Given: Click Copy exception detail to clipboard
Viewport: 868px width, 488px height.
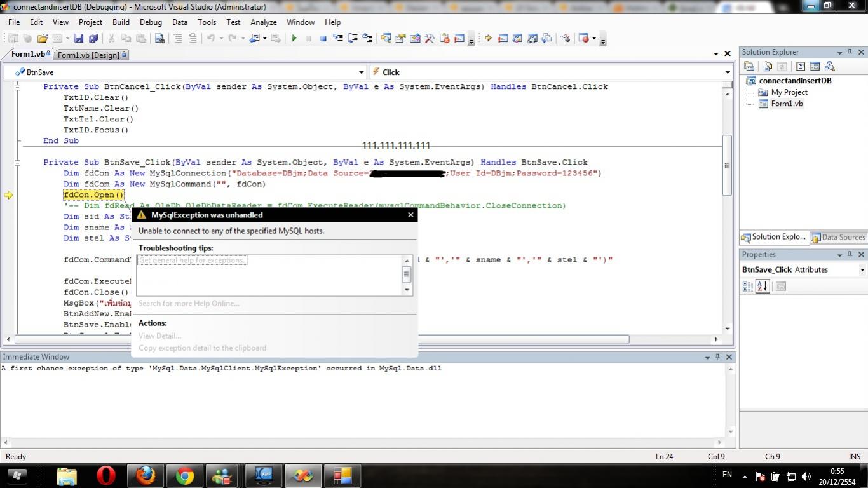Looking at the screenshot, I should tap(202, 348).
